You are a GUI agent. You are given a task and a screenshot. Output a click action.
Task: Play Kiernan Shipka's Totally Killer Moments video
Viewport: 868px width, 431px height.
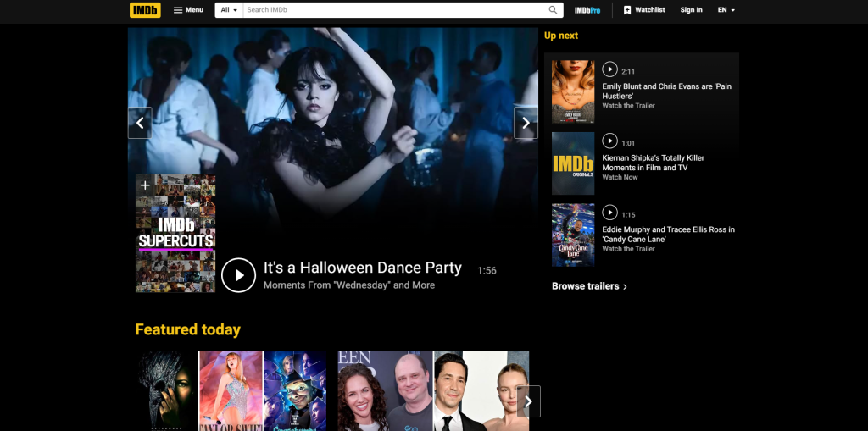(609, 141)
